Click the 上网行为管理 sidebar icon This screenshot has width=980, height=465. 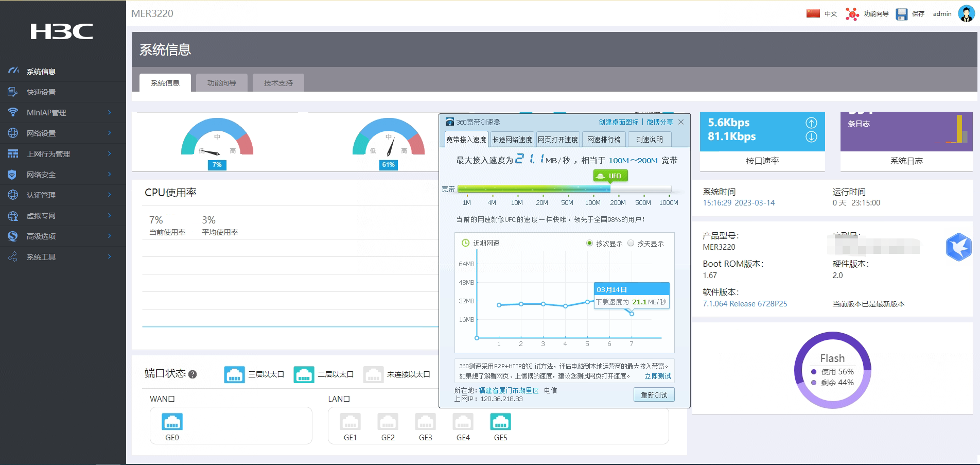point(13,153)
